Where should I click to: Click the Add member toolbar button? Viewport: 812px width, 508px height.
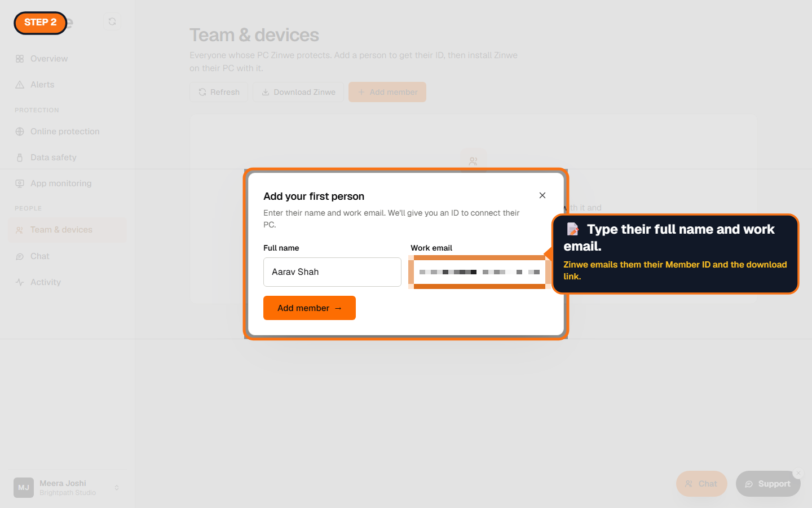pyautogui.click(x=387, y=92)
